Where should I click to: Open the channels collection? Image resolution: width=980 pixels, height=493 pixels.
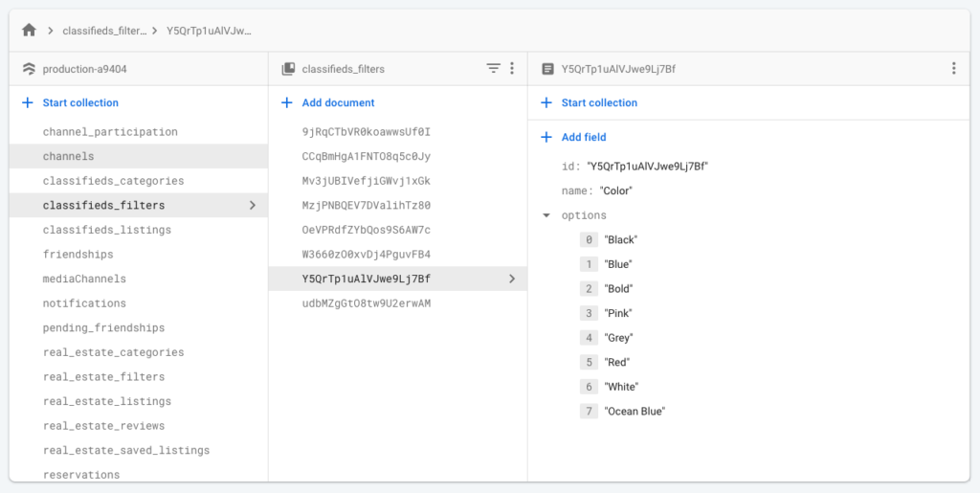(139, 156)
